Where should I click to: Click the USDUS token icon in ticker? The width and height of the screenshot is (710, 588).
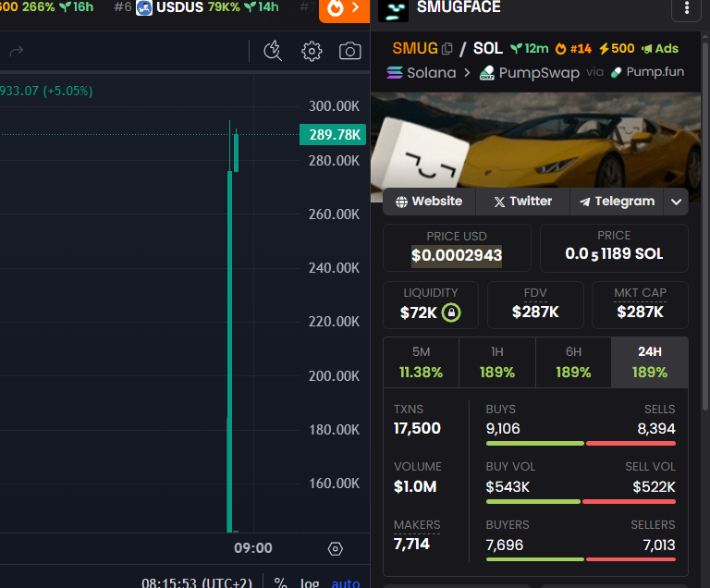[144, 7]
